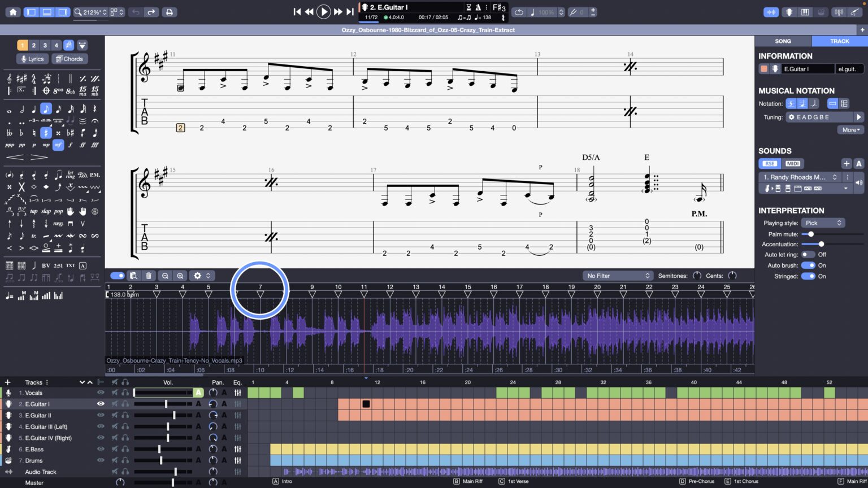The width and height of the screenshot is (868, 488).
Task: Open the No Filter dropdown
Action: coord(617,276)
